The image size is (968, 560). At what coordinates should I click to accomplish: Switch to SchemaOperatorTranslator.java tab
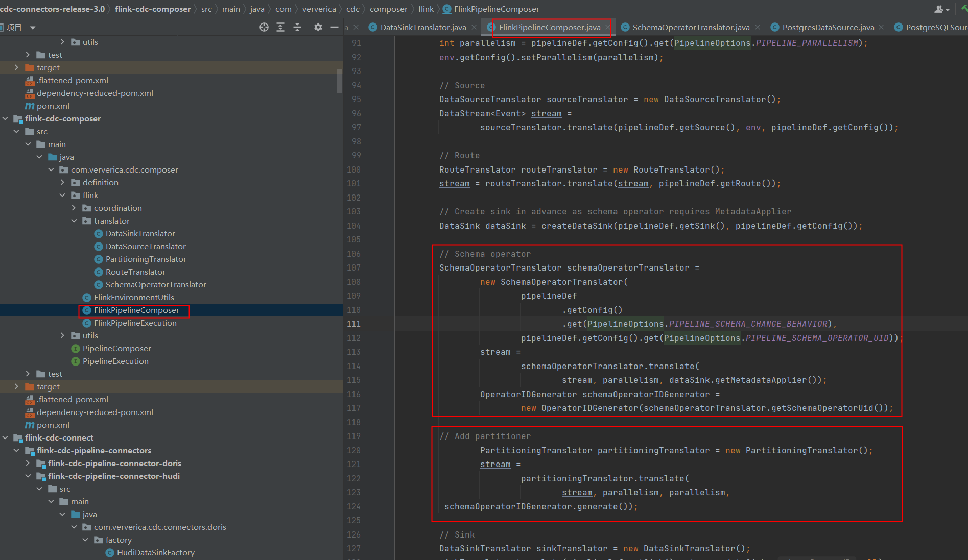[x=691, y=27]
